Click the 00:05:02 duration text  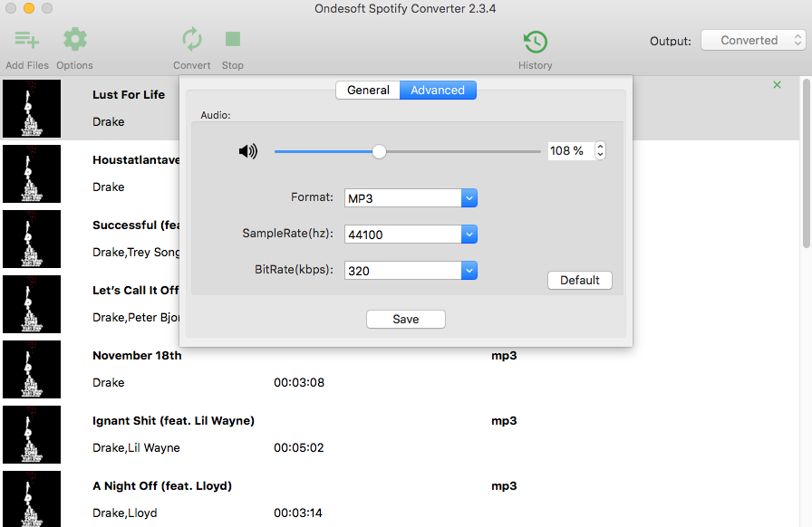tap(299, 448)
